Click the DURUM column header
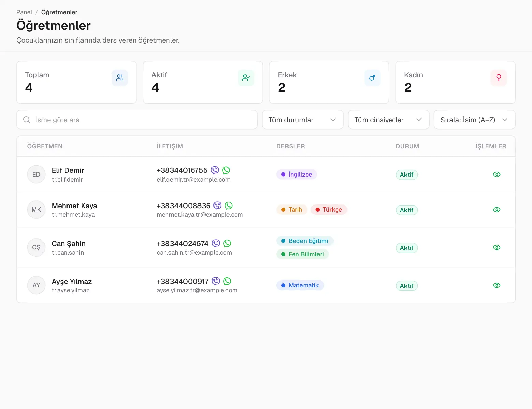This screenshot has height=409, width=532. click(x=407, y=146)
